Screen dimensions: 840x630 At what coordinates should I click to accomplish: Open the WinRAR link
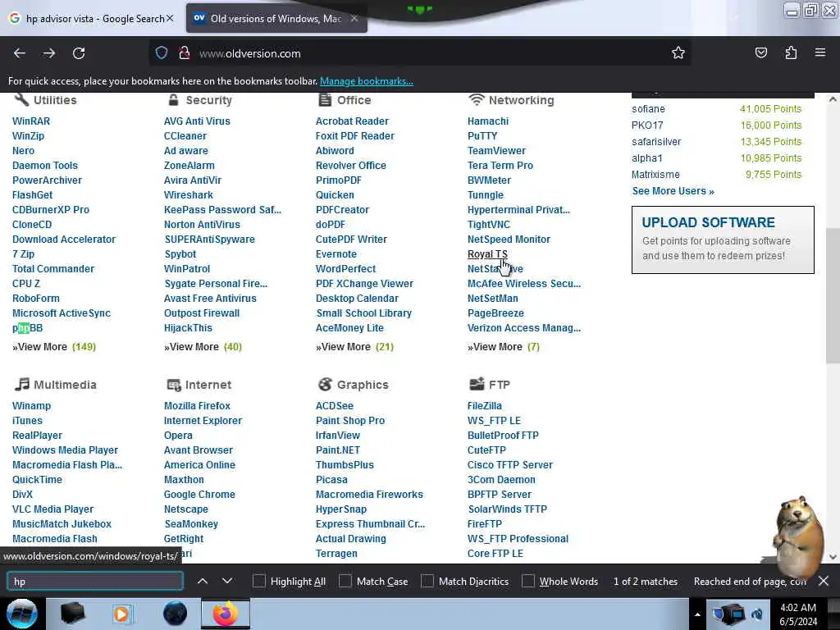tap(31, 121)
